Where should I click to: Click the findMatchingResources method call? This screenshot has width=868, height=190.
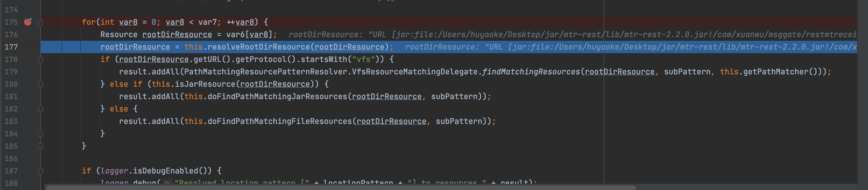(531, 72)
